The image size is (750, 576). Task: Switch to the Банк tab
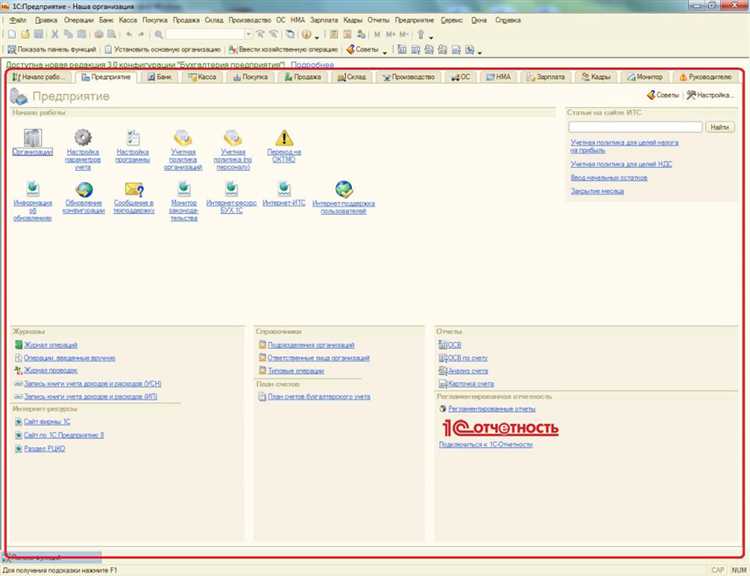[x=159, y=77]
